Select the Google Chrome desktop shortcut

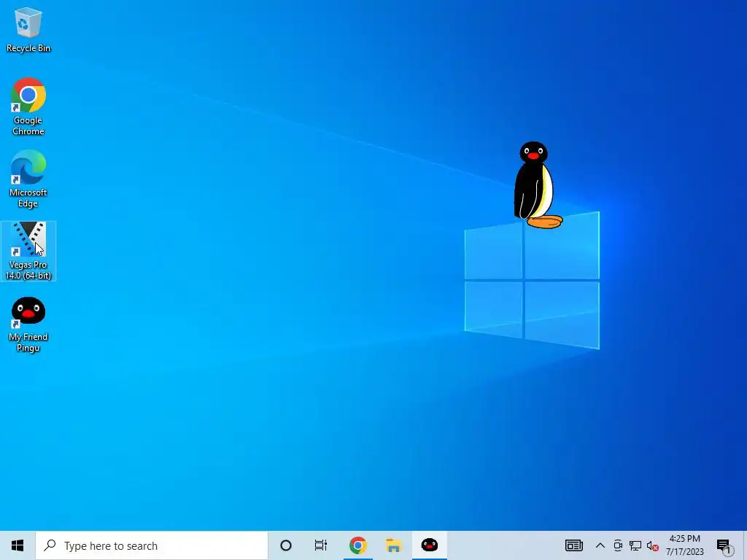pos(28,106)
